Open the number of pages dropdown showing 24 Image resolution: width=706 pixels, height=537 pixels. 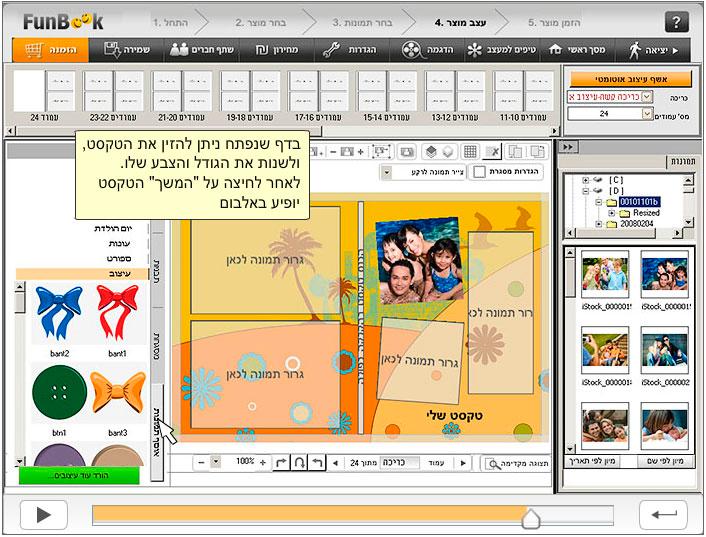[x=647, y=114]
